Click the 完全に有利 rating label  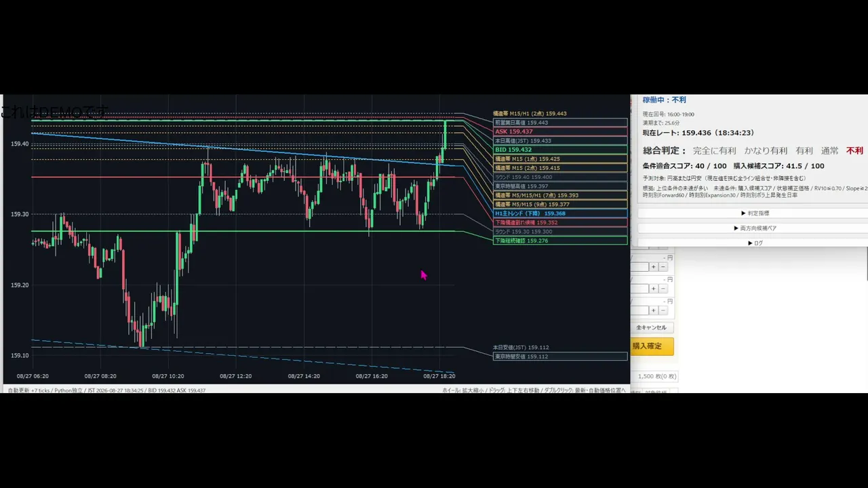click(x=714, y=150)
